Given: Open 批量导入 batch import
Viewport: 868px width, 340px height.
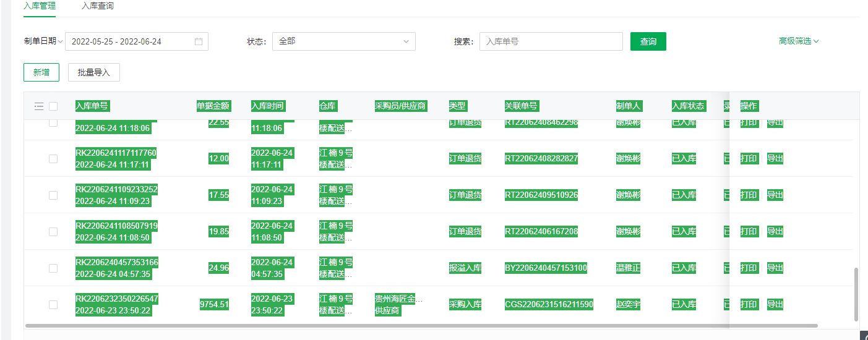Looking at the screenshot, I should click(x=94, y=72).
